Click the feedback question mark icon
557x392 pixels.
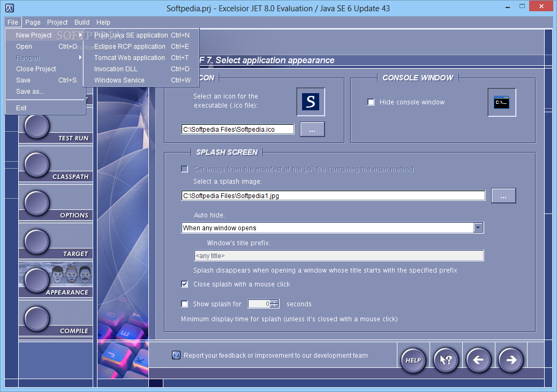pos(176,355)
